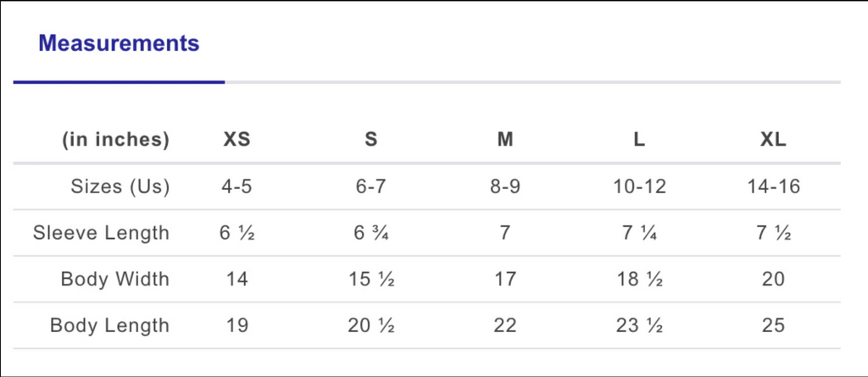Image resolution: width=868 pixels, height=377 pixels.
Task: Click the US size 4-5 cell
Action: pyautogui.click(x=236, y=186)
